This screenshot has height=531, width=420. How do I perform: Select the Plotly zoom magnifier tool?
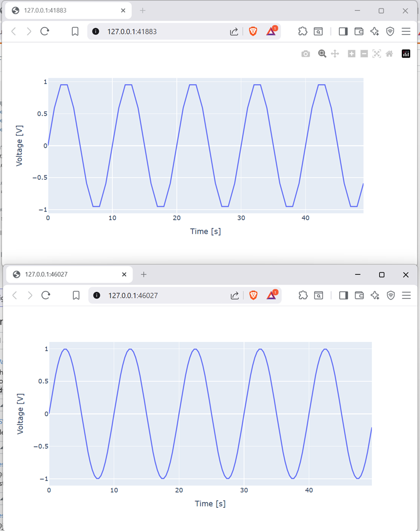(x=322, y=53)
